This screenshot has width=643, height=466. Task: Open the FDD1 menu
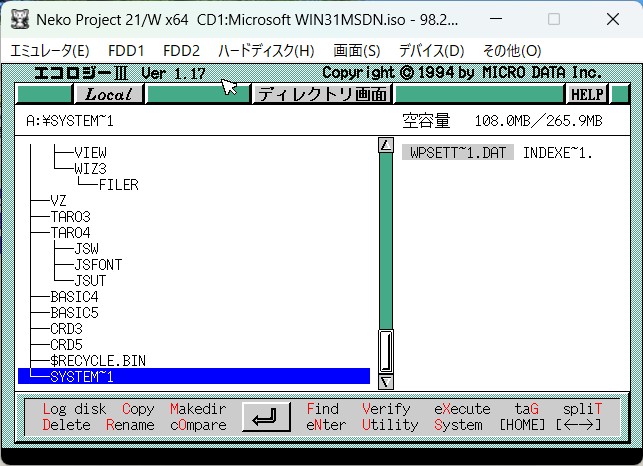126,50
